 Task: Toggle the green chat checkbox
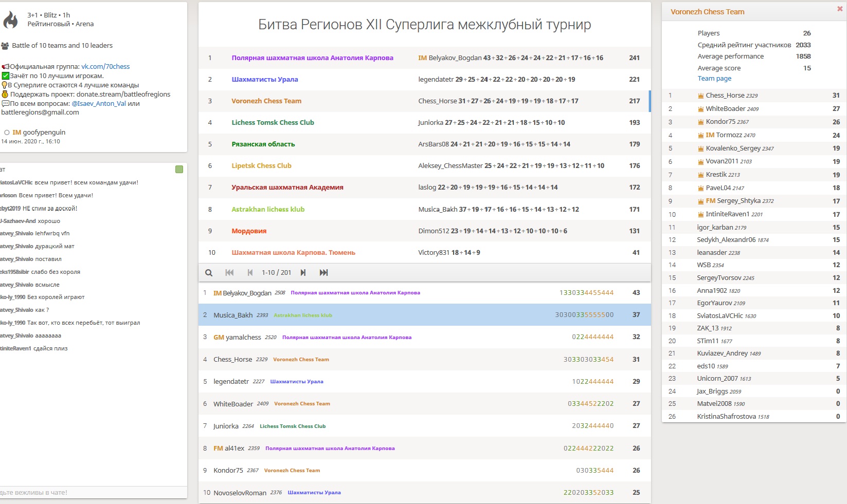(x=179, y=170)
